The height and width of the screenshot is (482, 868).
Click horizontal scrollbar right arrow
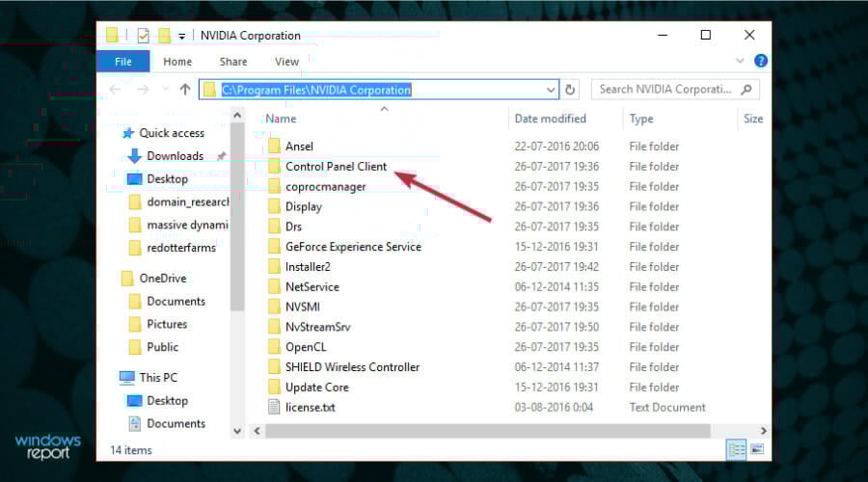click(764, 431)
